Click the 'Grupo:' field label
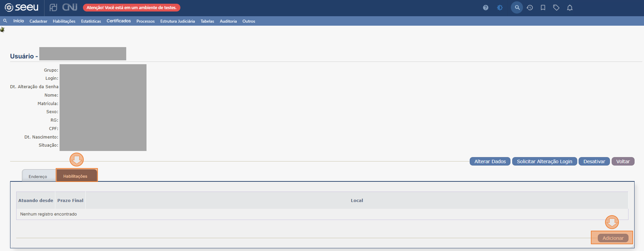The width and height of the screenshot is (644, 251). point(51,70)
